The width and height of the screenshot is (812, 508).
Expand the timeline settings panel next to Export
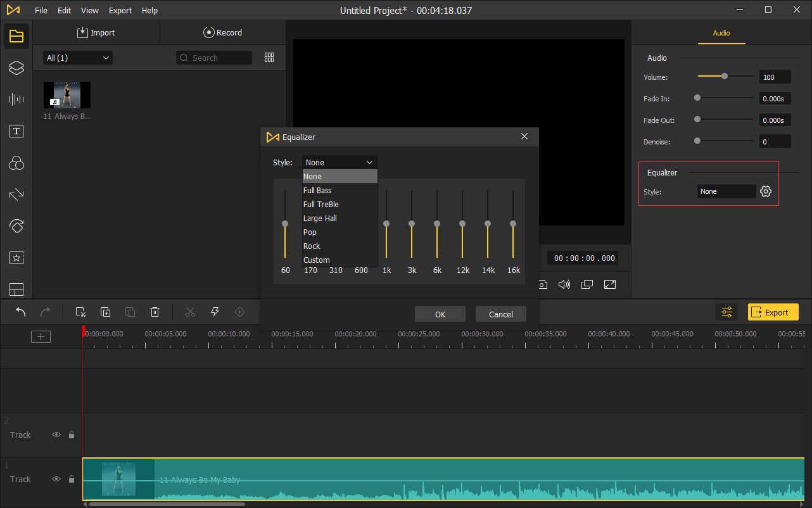(726, 312)
